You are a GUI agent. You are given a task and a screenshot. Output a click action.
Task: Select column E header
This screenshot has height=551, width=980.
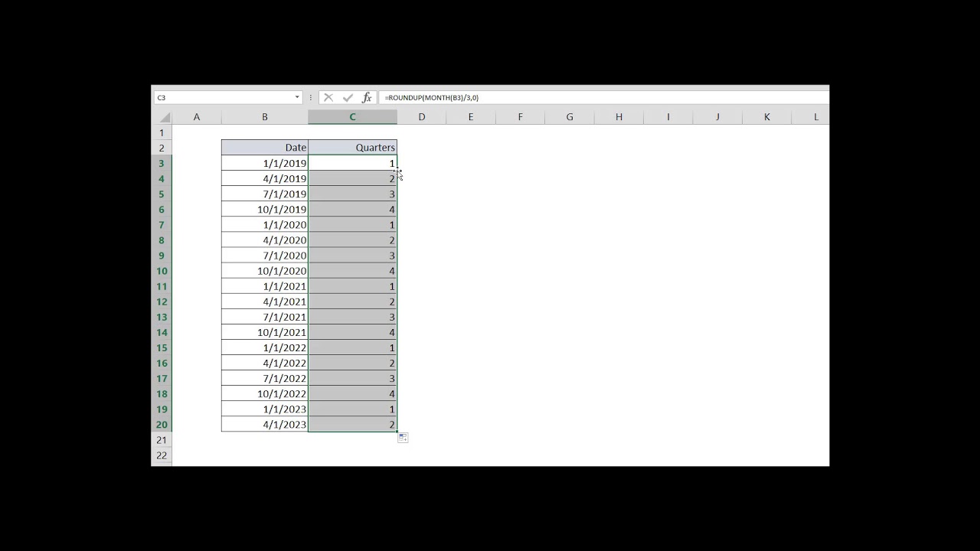pyautogui.click(x=471, y=117)
